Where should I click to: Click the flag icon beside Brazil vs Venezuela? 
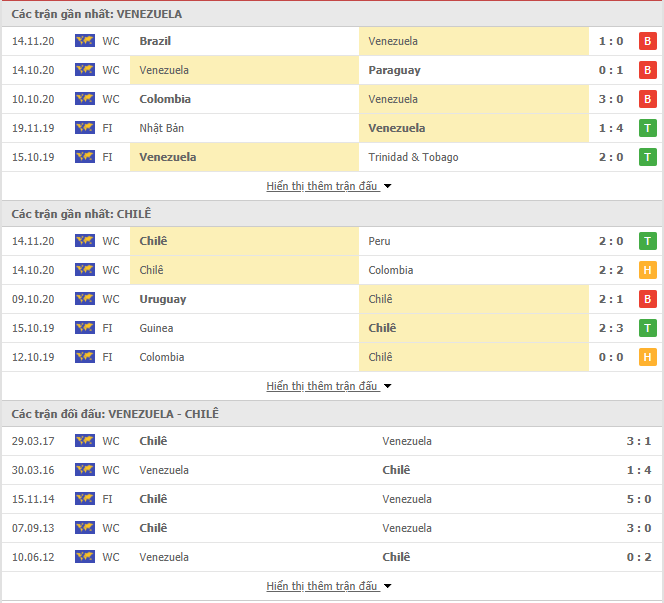85,41
